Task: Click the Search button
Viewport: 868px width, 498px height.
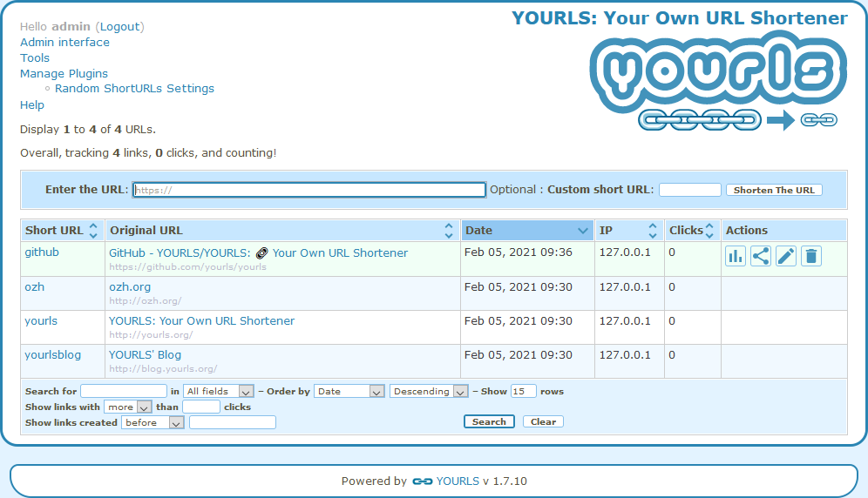Action: 489,421
